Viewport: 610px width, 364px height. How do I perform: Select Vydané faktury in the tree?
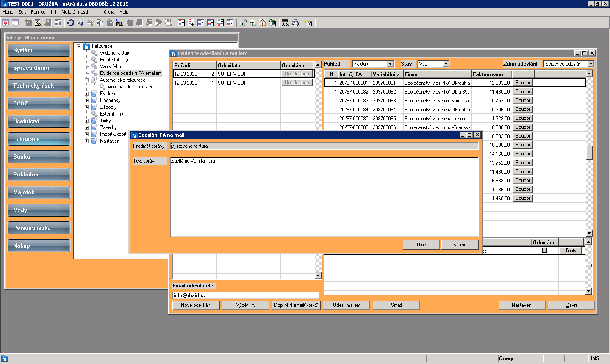(x=115, y=53)
